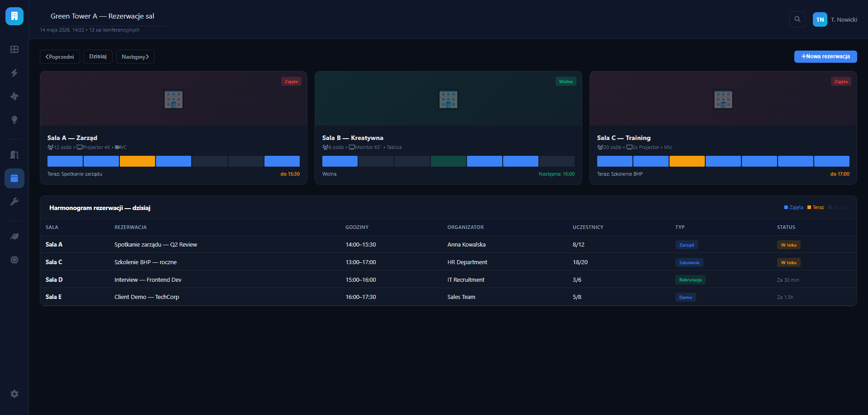
Task: Click building icon on Sala A card
Action: click(174, 99)
